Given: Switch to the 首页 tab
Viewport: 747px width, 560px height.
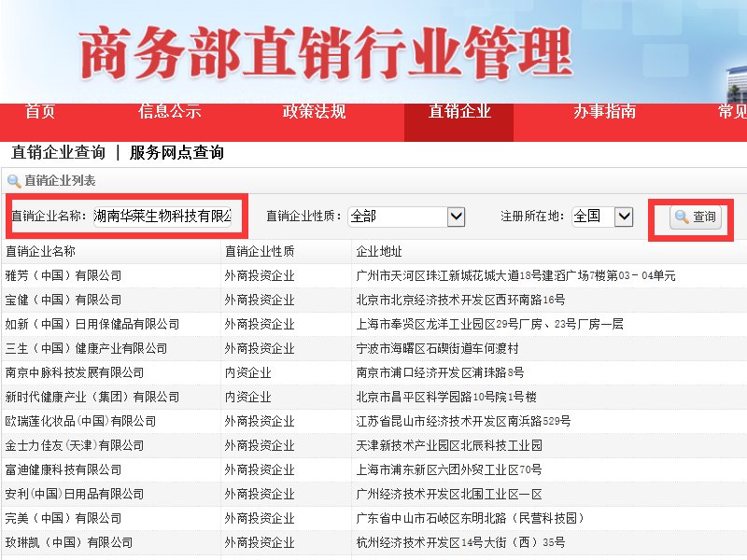Looking at the screenshot, I should click(40, 111).
